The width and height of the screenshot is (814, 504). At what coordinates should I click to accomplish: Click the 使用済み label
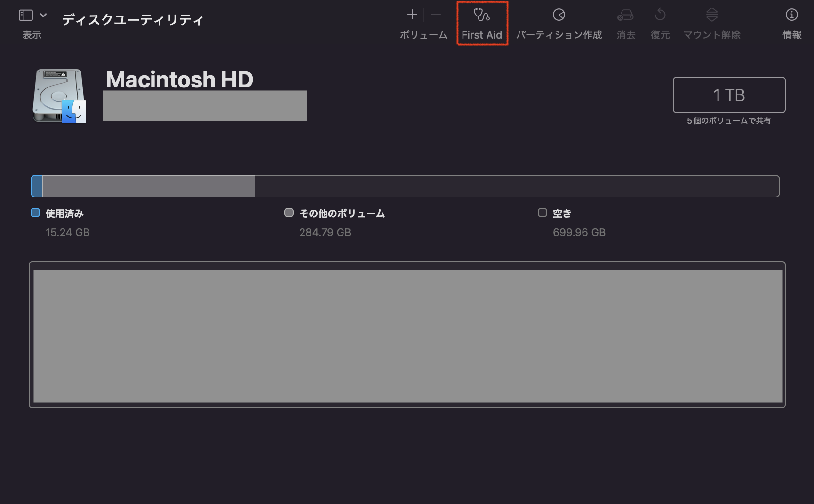[x=64, y=213]
